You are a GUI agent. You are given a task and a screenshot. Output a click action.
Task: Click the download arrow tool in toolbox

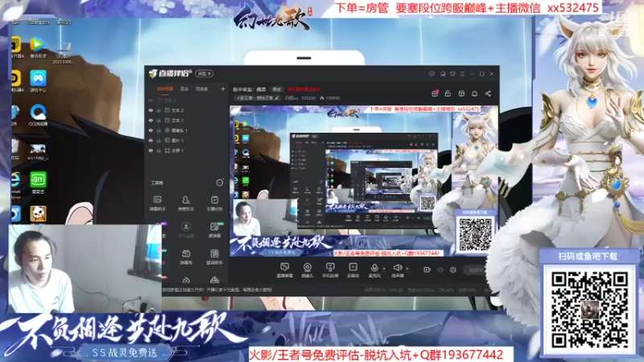[186, 230]
